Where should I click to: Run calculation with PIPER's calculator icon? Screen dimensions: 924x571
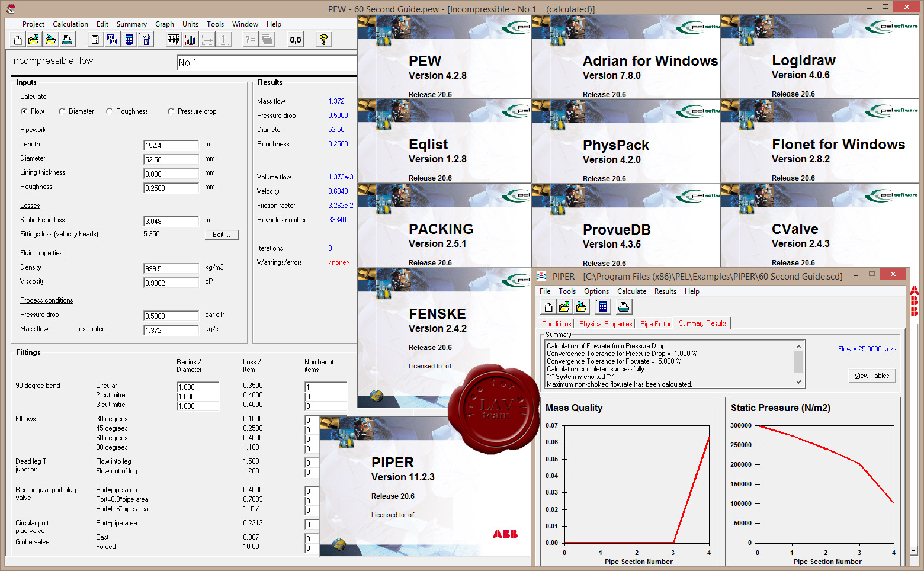pos(602,307)
